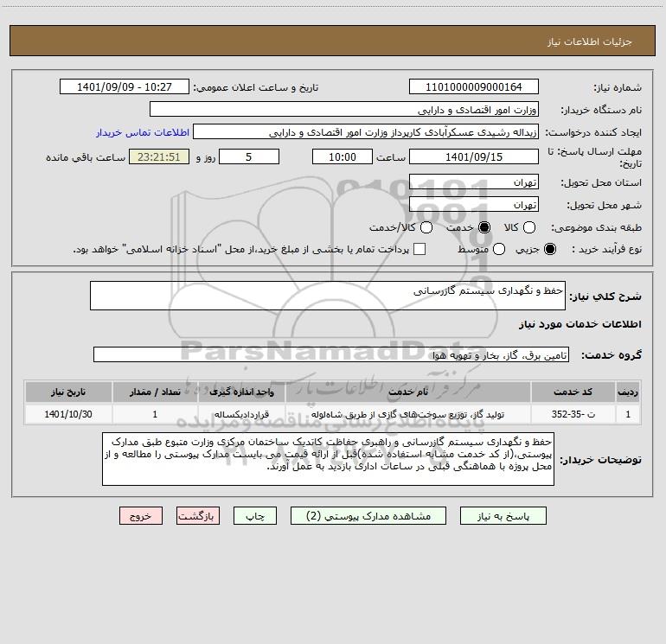The image size is (666, 644).
Task: Click the remaining days field showing 5
Action: (x=249, y=156)
